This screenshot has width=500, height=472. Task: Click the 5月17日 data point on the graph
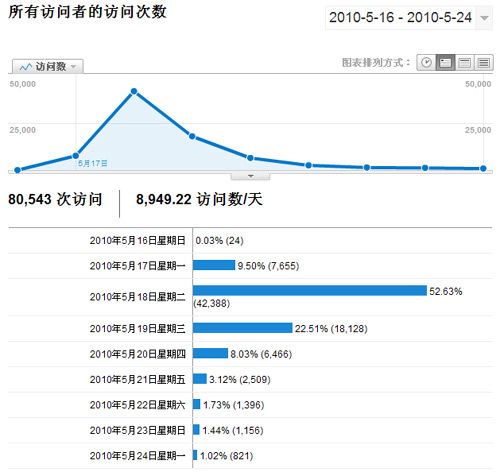[76, 156]
